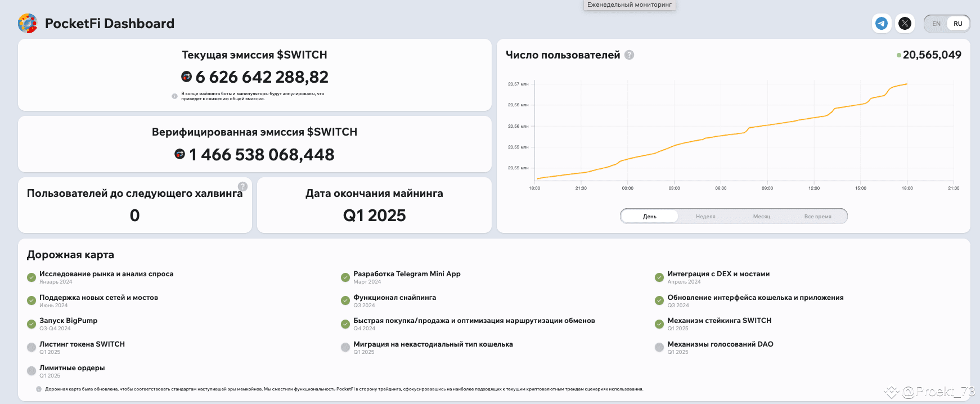The image size is (980, 404).
Task: Click the user count 20,565,049
Action: [932, 55]
